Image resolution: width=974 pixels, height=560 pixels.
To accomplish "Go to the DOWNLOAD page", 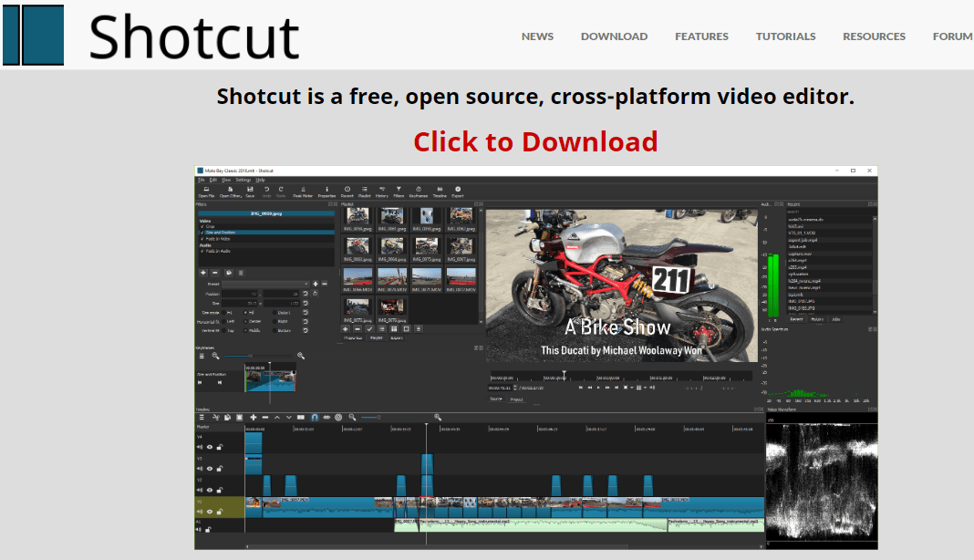I will click(615, 36).
